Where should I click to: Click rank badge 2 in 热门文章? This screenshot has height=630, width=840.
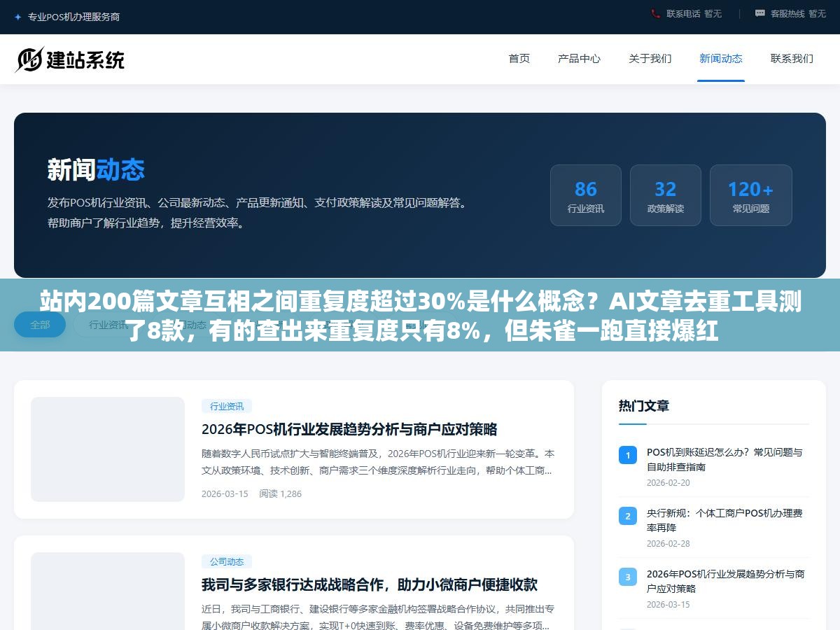click(x=628, y=516)
